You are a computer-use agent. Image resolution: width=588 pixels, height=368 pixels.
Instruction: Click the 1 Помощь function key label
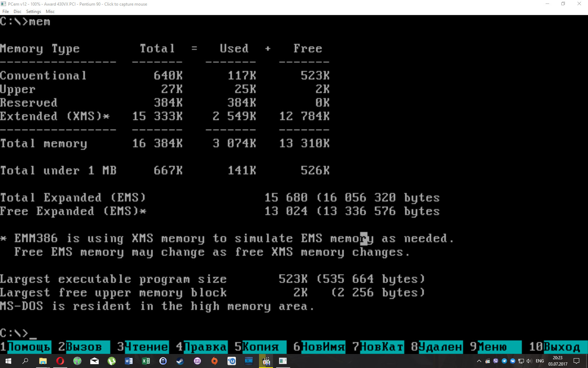coord(26,347)
